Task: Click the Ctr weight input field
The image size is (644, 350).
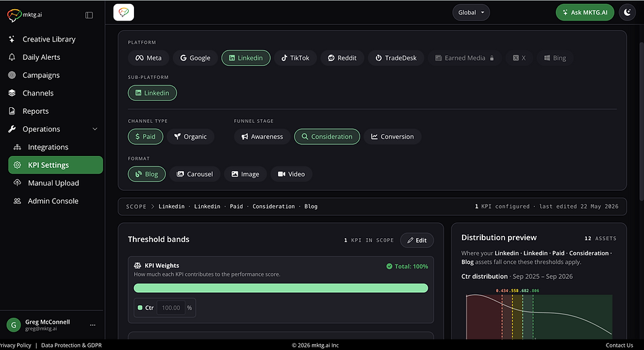Action: 171,308
